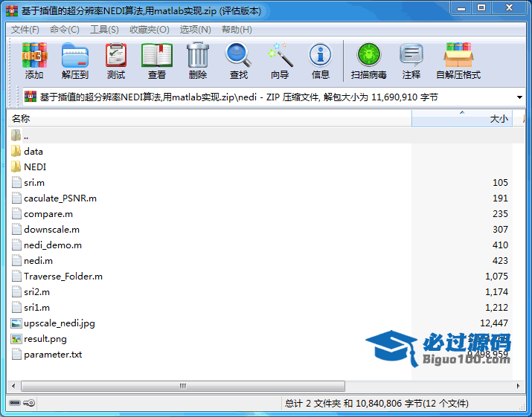Viewport: 532px width, 417px height.
Task: Click the compare.m file icon
Action: [x=16, y=214]
